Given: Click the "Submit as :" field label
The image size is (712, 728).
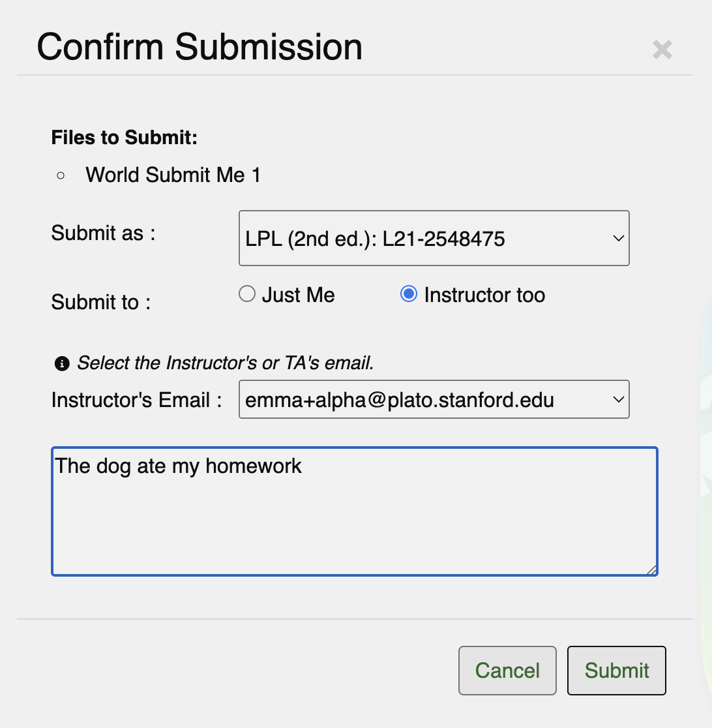Looking at the screenshot, I should point(104,233).
